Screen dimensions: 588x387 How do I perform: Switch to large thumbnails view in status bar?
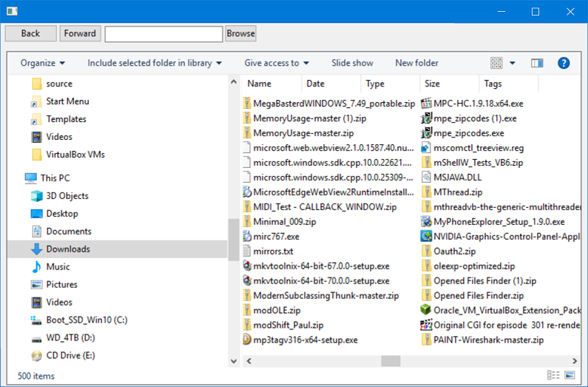coord(570,375)
